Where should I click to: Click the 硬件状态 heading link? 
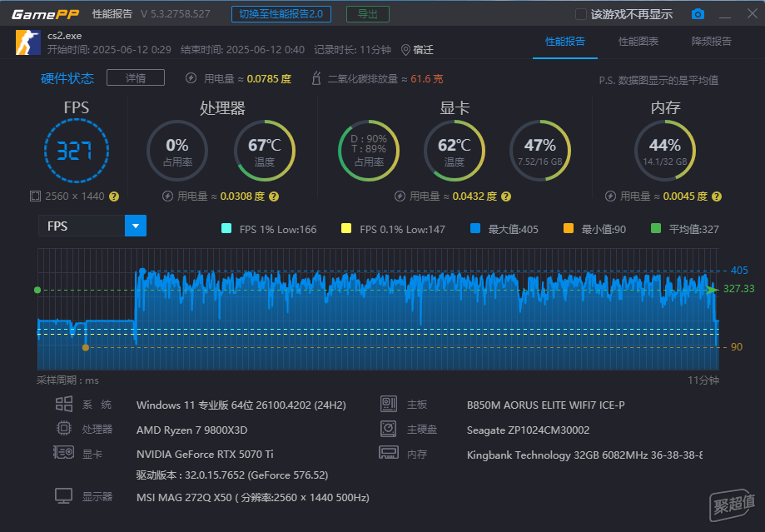tap(67, 78)
